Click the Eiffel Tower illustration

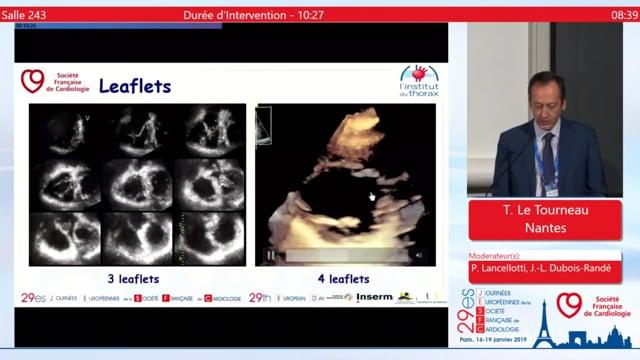pos(544,324)
